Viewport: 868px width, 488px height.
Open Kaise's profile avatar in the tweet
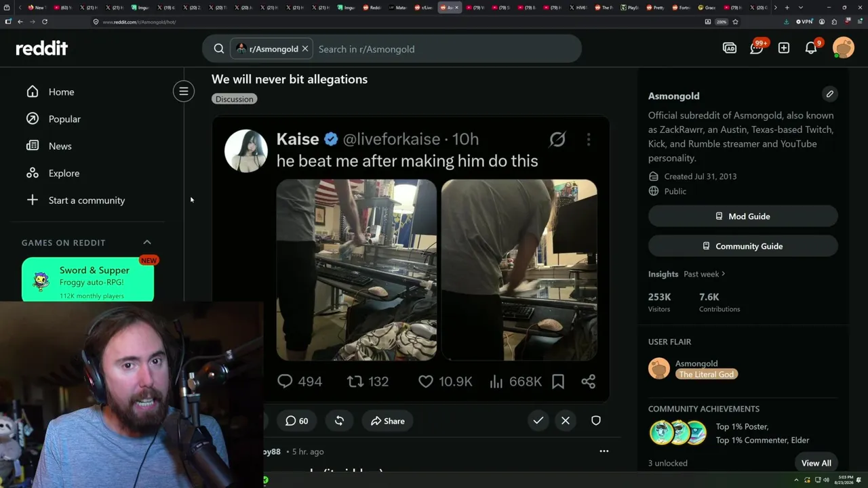[245, 150]
